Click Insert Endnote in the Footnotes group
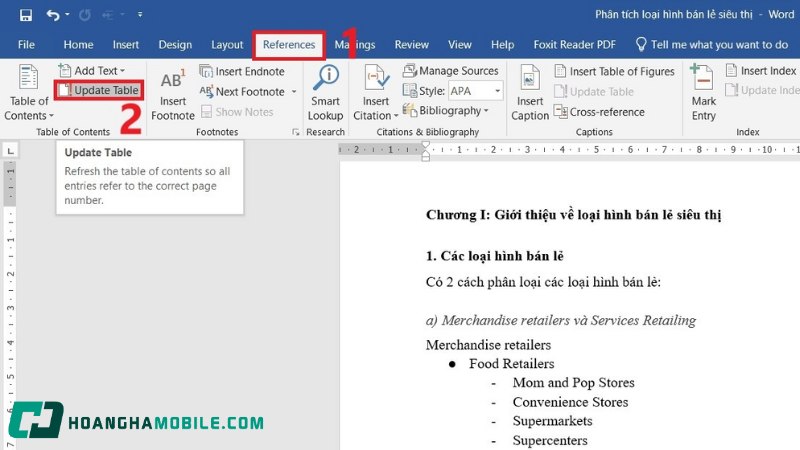800x450 pixels. click(242, 71)
